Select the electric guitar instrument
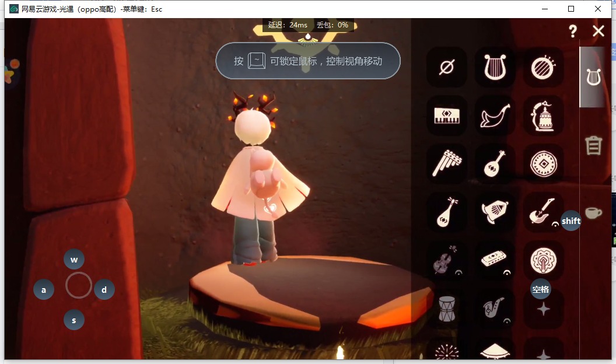616x364 pixels. point(542,212)
